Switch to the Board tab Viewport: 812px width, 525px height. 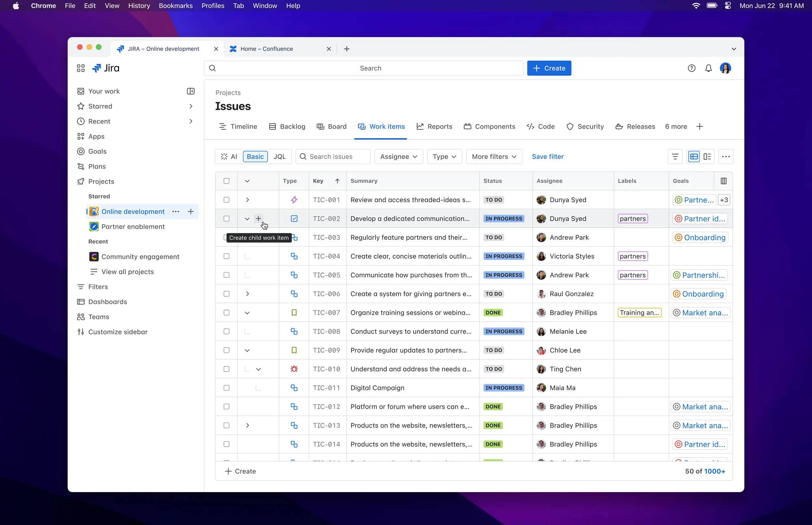click(331, 126)
